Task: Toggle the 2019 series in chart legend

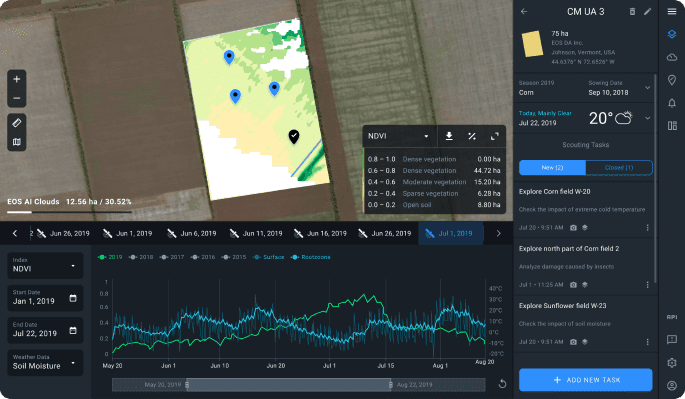Action: pos(111,257)
